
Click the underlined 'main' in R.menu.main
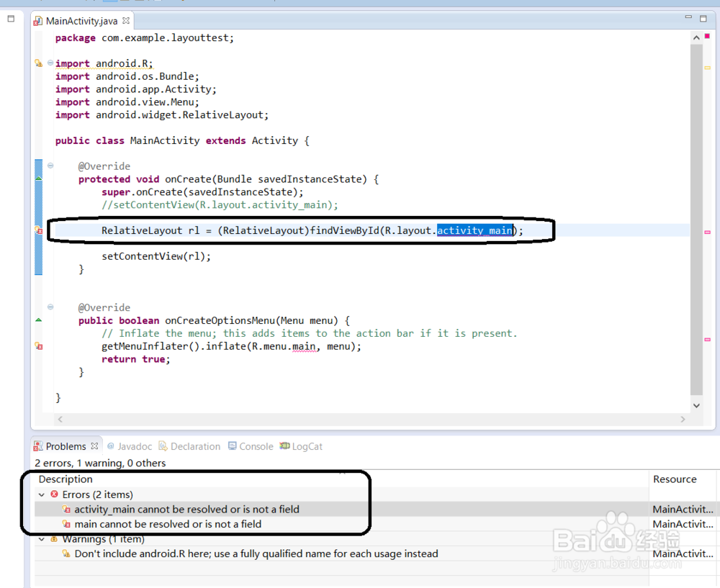point(304,346)
